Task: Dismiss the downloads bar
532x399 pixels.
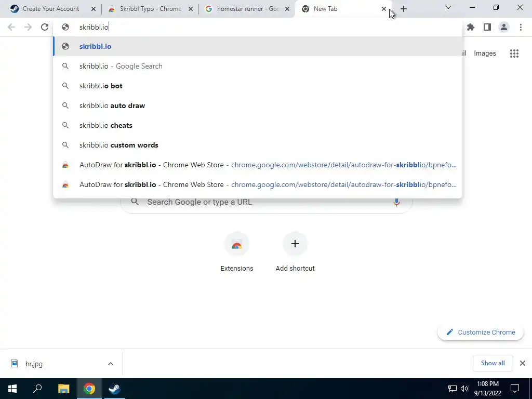Action: point(523,363)
